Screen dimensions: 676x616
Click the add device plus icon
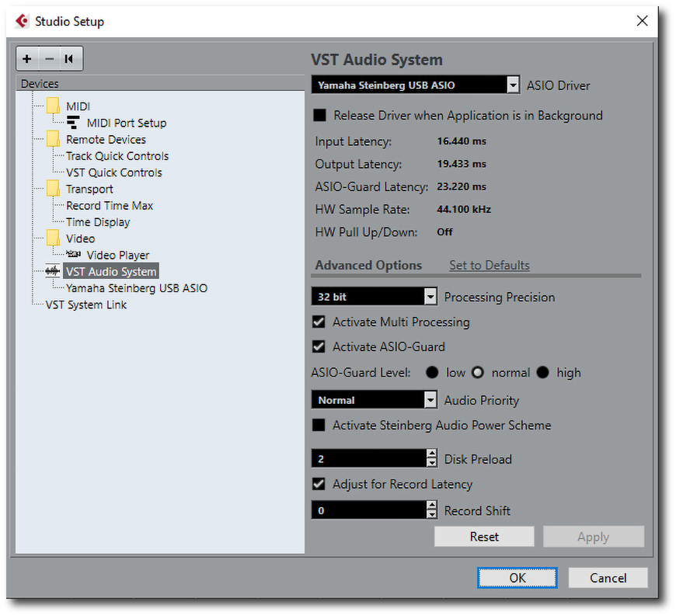pyautogui.click(x=27, y=58)
